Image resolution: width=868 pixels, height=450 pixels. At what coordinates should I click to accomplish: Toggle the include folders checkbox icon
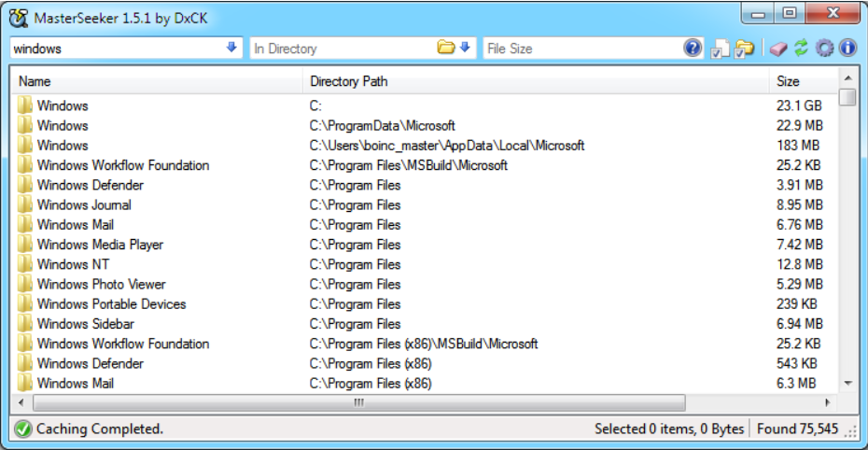point(744,49)
